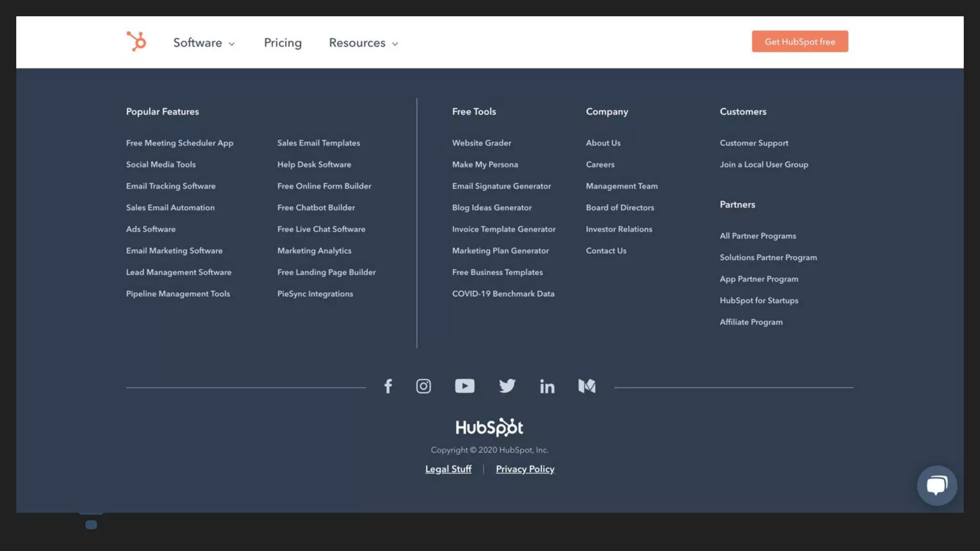Viewport: 980px width, 551px height.
Task: Open the Instagram social icon
Action: coord(423,386)
